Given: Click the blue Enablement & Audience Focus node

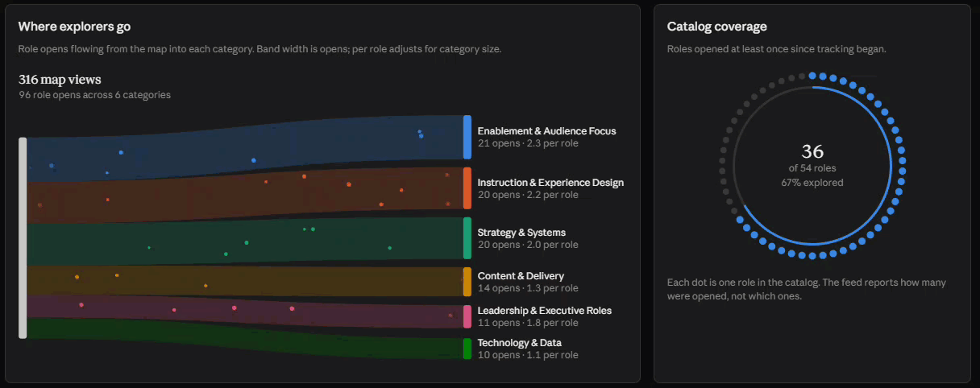Looking at the screenshot, I should pos(467,137).
